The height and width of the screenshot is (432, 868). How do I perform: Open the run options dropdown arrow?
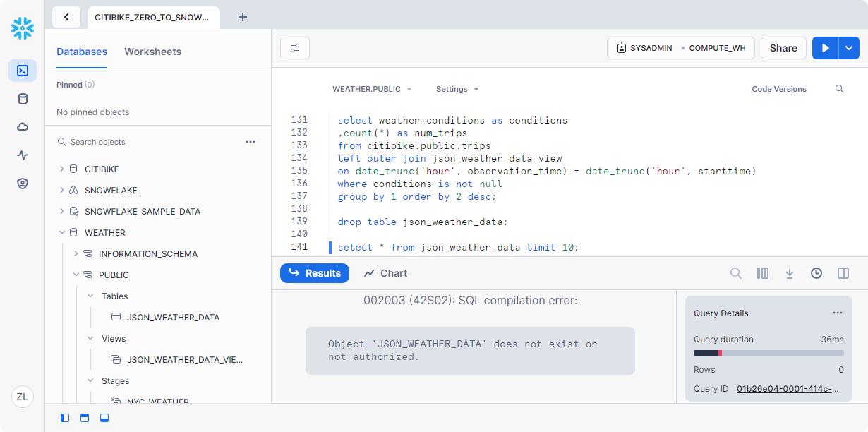pos(848,48)
